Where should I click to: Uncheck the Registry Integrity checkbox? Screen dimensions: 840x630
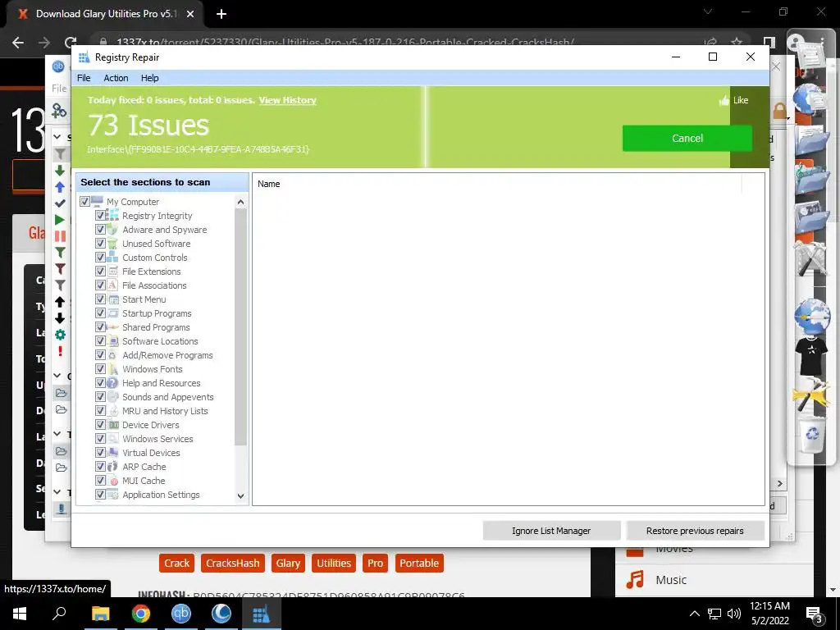click(100, 216)
